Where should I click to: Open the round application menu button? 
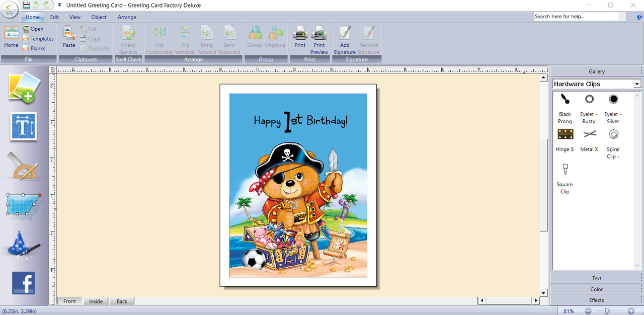(x=10, y=10)
